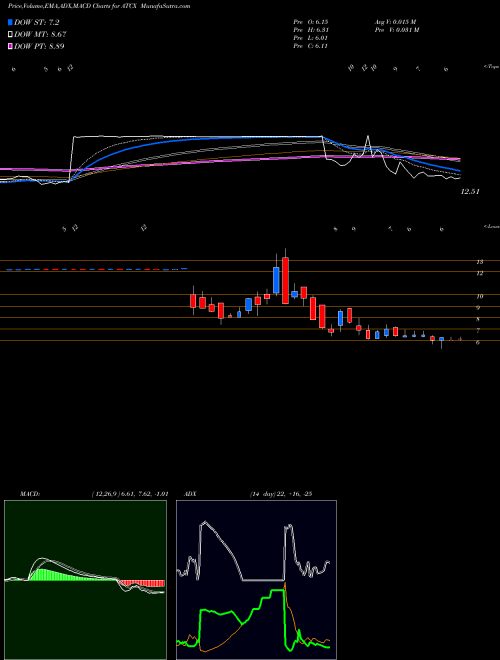Click the 'Pre L: 6.01' value

coord(311,38)
